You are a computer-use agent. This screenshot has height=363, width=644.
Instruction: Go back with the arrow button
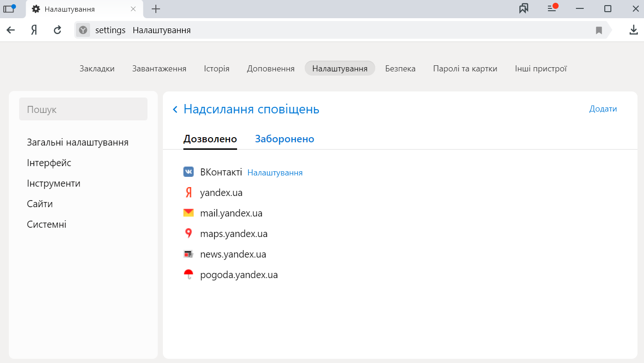tap(11, 30)
